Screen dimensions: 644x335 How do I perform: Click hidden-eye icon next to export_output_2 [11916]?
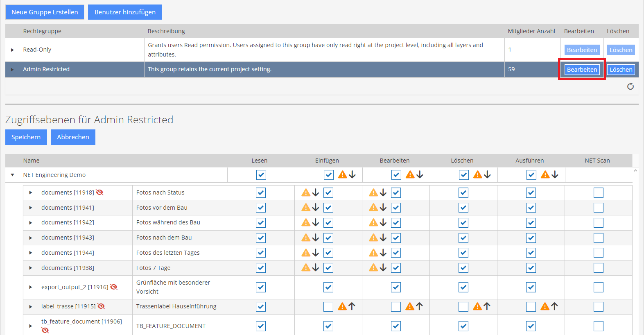tap(114, 287)
